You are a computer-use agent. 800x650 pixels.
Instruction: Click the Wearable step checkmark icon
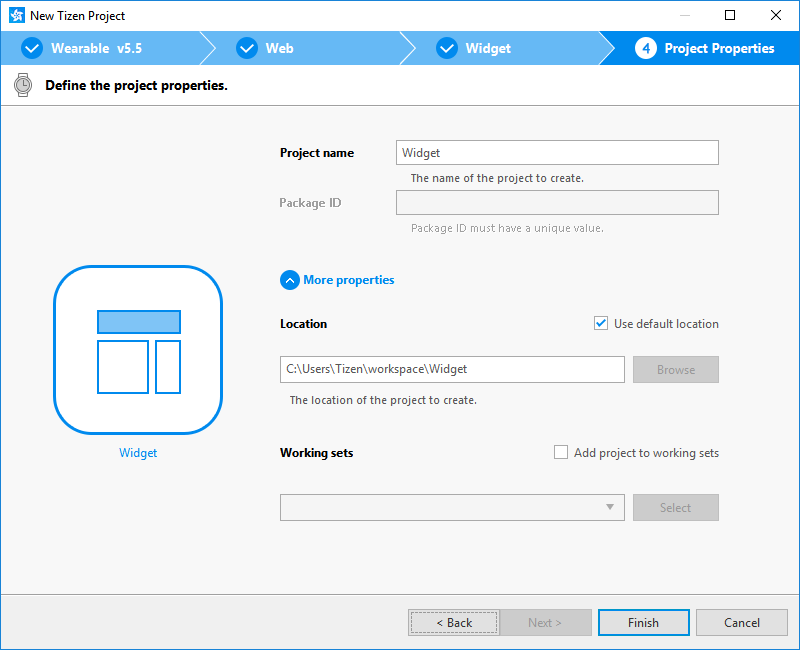(32, 48)
